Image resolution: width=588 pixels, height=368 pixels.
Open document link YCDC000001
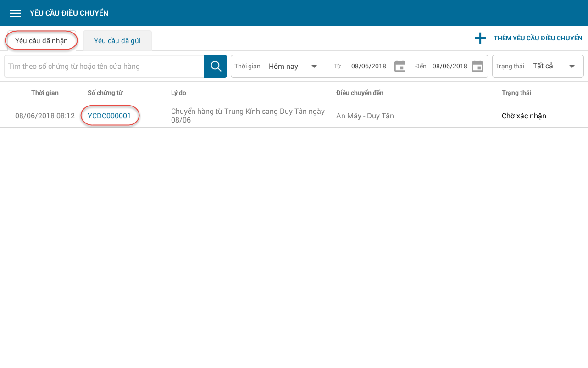(x=109, y=116)
